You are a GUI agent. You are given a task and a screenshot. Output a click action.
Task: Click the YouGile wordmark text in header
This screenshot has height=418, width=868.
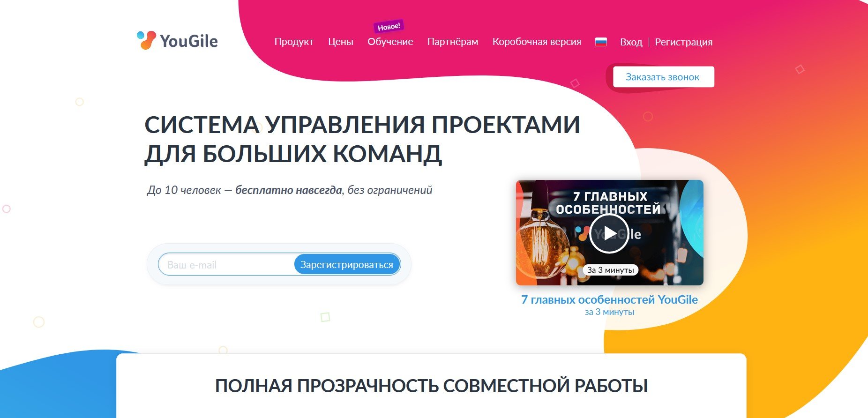pos(189,41)
